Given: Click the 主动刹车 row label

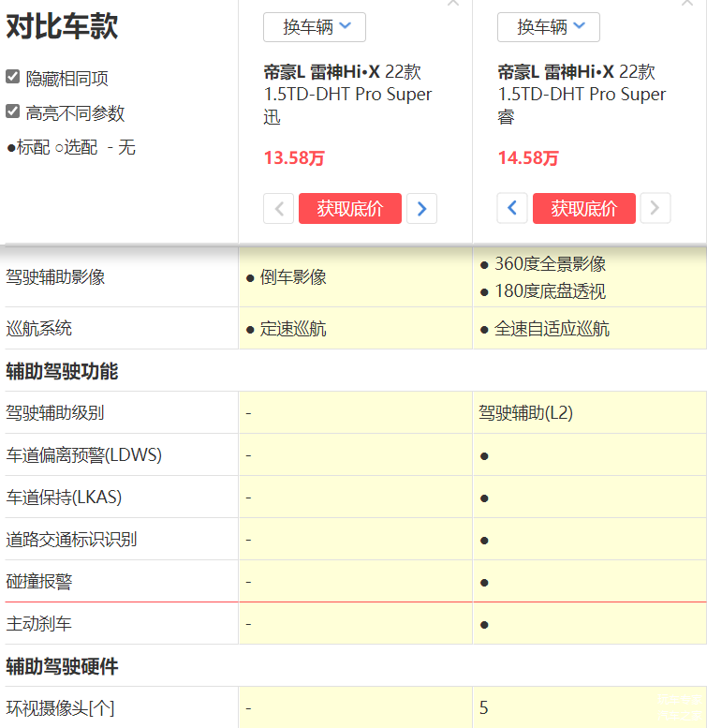Looking at the screenshot, I should (39, 624).
